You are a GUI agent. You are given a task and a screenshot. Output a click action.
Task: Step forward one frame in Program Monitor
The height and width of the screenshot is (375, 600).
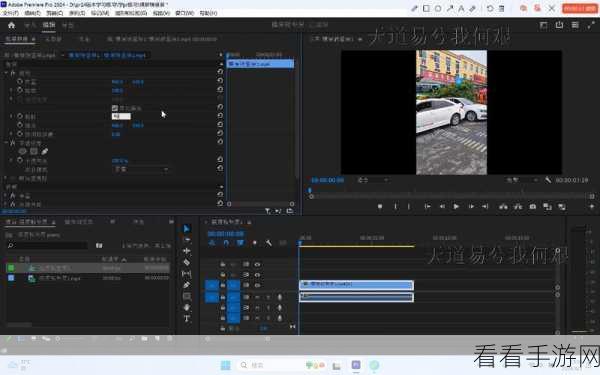coord(471,207)
